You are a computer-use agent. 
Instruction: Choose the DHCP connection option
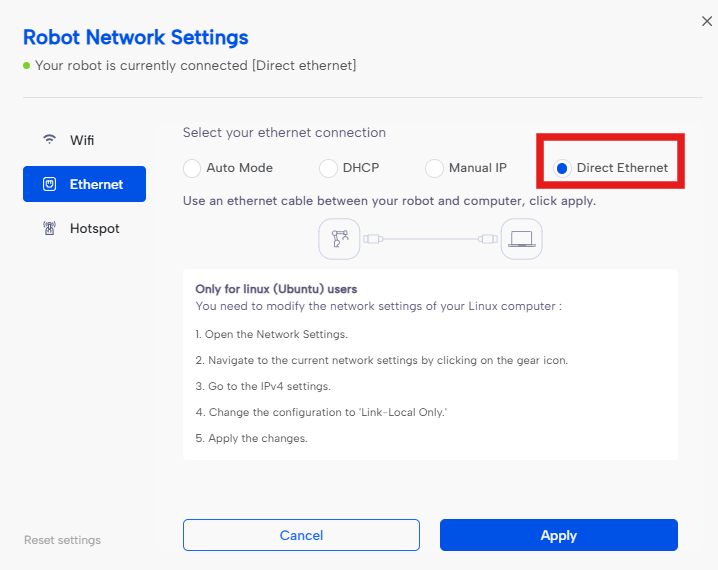(328, 168)
